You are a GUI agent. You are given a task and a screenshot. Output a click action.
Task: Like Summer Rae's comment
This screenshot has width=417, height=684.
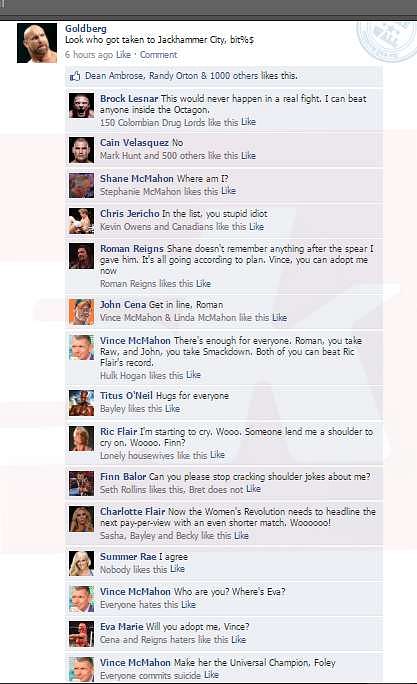pyautogui.click(x=177, y=569)
